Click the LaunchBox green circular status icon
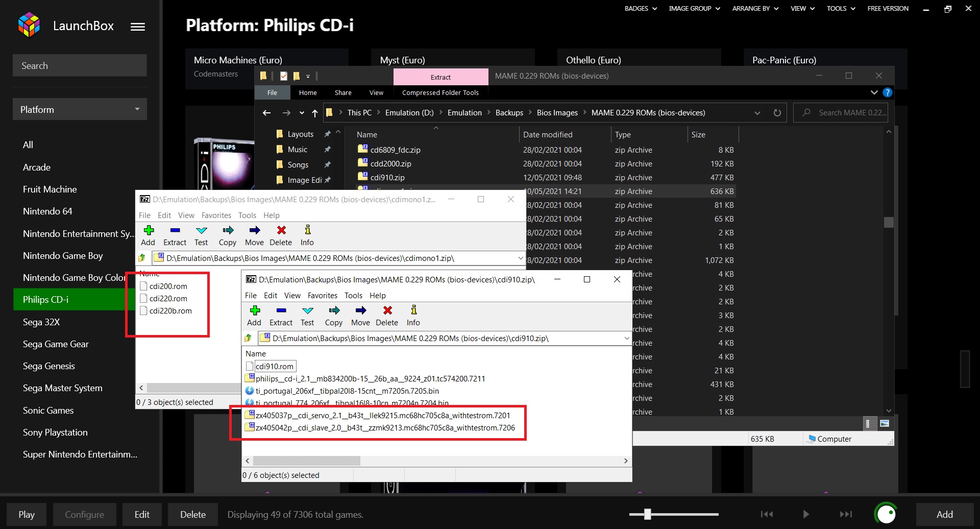 point(886,514)
